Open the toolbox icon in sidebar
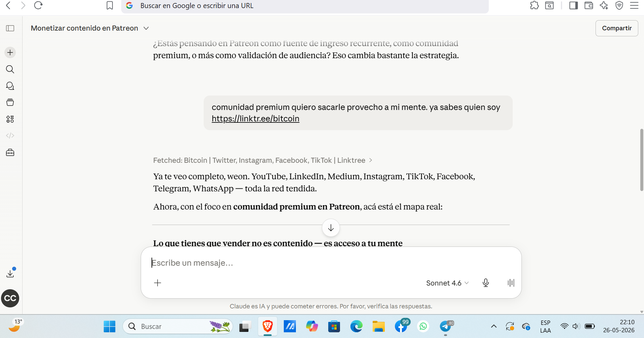The image size is (644, 338). coord(10,152)
